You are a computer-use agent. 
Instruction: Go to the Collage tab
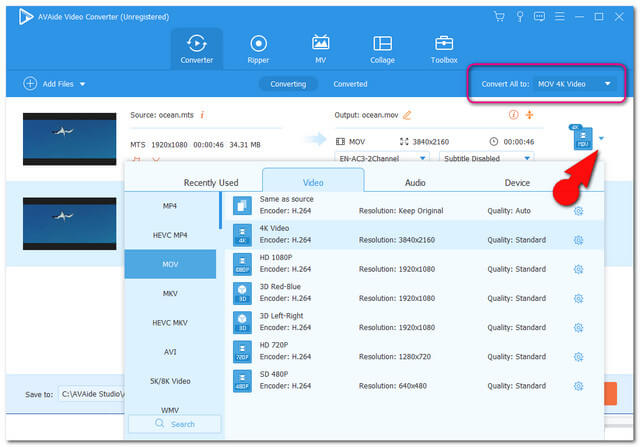point(382,49)
